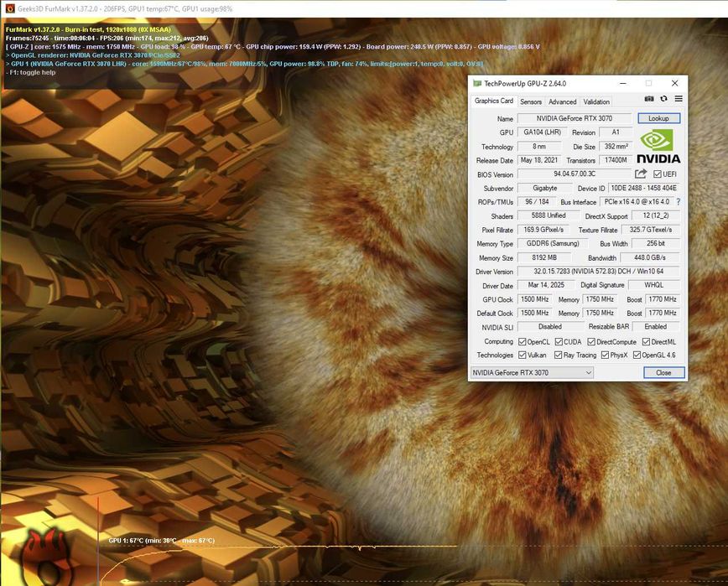728x586 pixels.
Task: Click the Texture Fillrate value 325.7 GTexel/s
Action: [651, 230]
